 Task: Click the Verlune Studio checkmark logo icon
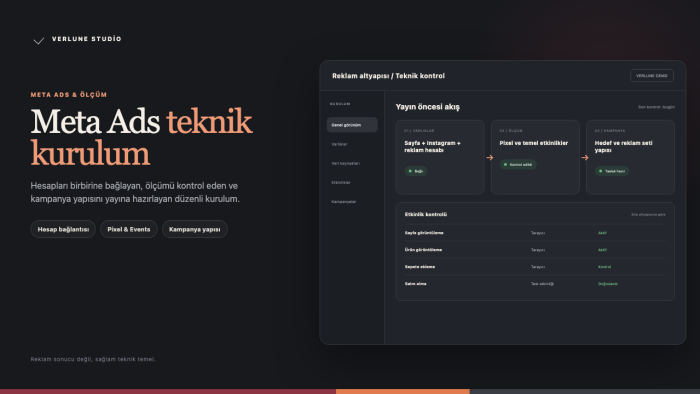click(x=39, y=41)
